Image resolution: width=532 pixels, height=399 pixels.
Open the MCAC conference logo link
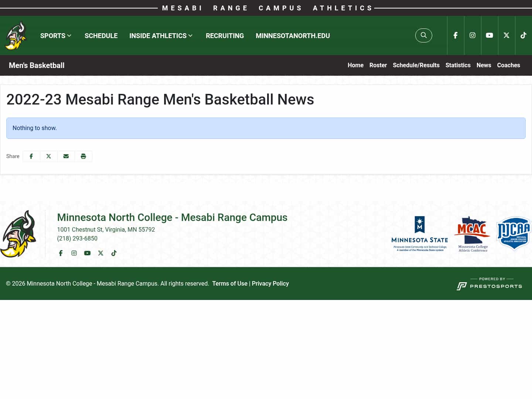473,234
